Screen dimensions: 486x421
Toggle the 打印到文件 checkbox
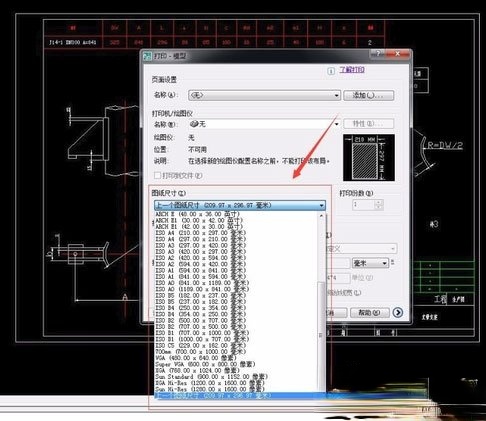click(157, 175)
